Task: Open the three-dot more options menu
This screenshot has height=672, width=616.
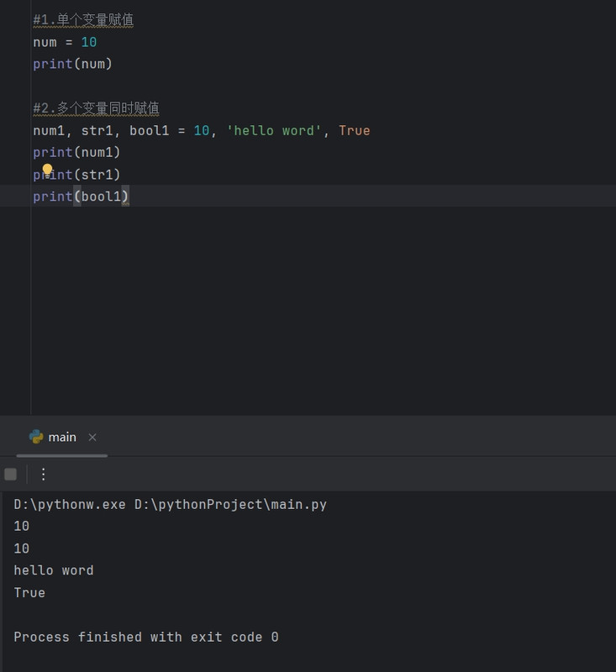Action: click(44, 474)
